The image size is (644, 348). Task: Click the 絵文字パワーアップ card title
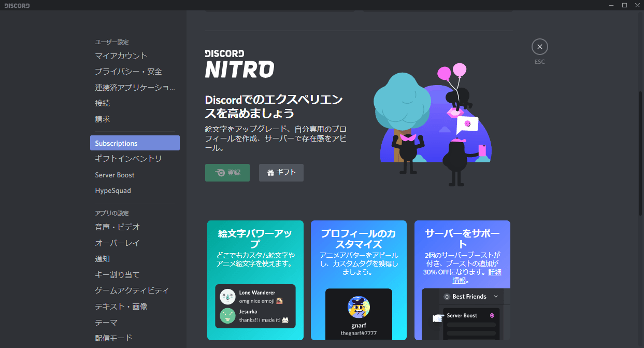[255, 239]
